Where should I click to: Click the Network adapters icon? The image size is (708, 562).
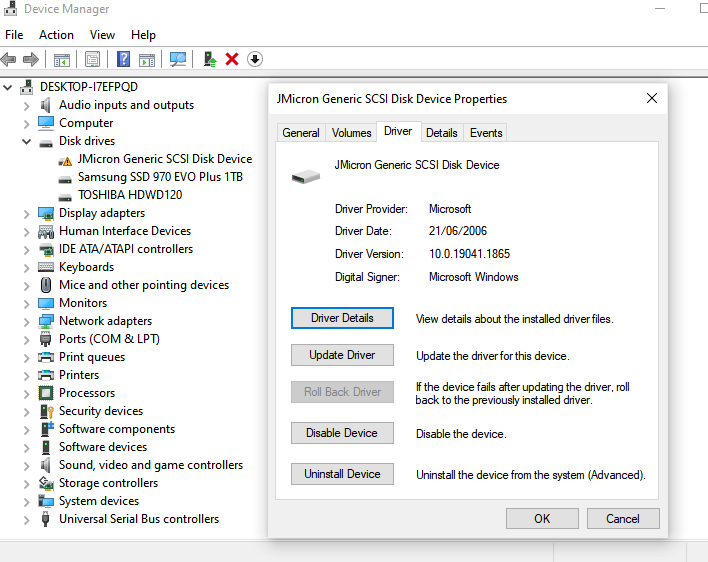[x=46, y=321]
